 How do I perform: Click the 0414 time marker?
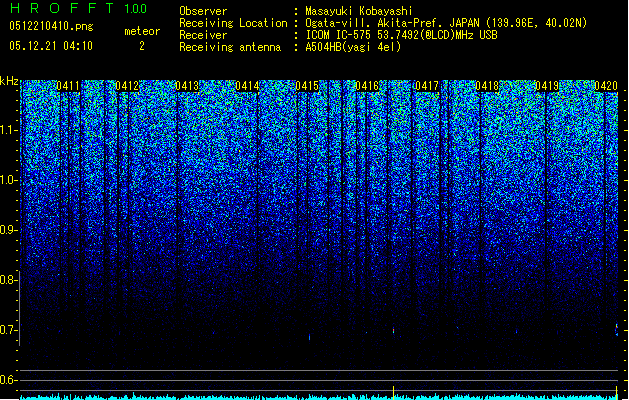point(247,86)
